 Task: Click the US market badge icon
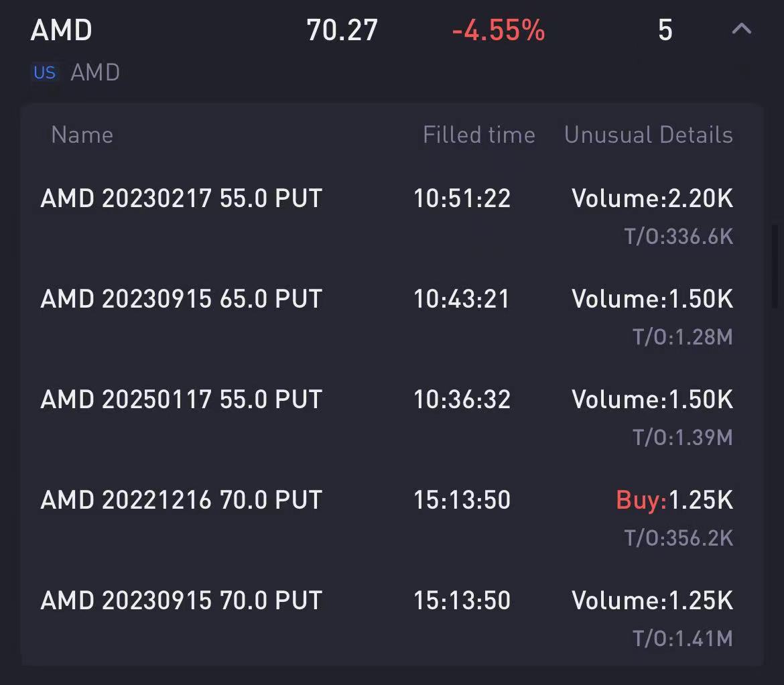coord(45,72)
